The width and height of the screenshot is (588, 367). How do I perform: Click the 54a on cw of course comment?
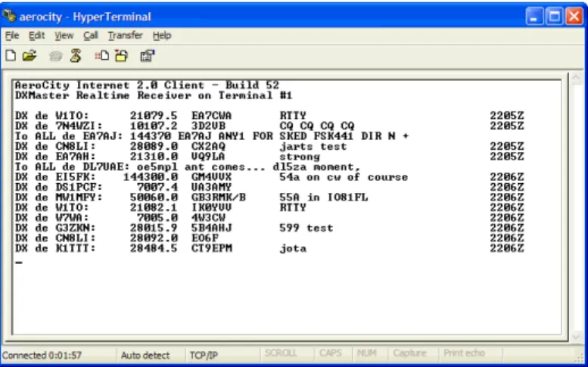pyautogui.click(x=344, y=177)
